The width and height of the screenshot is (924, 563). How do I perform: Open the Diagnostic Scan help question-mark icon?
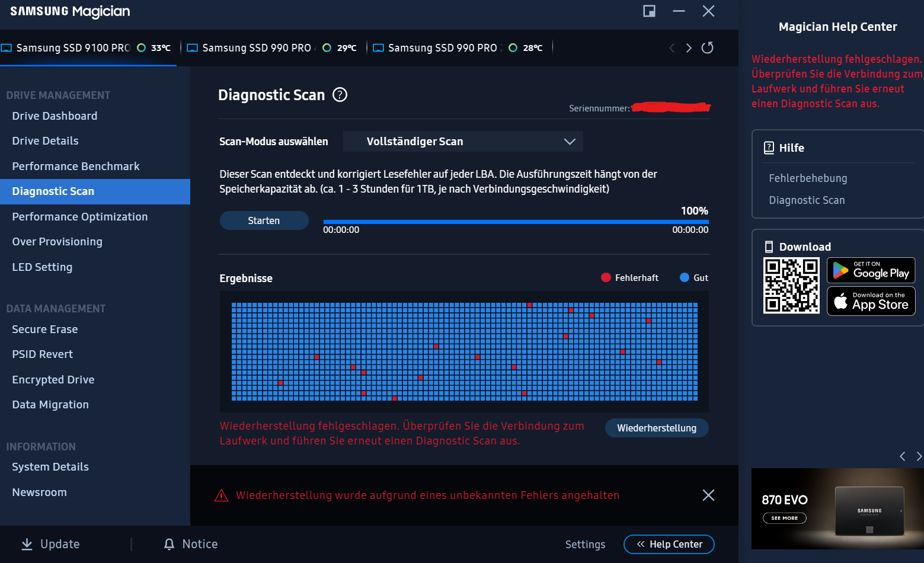[340, 95]
